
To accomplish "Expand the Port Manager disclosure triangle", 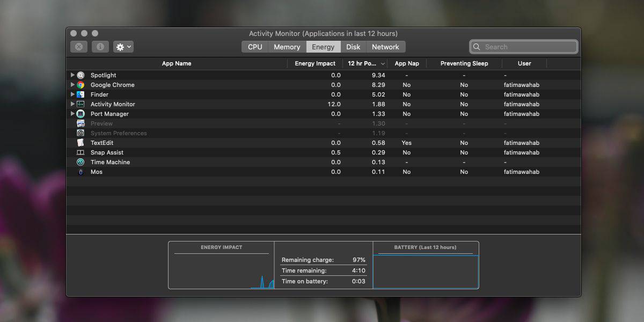I will (72, 114).
